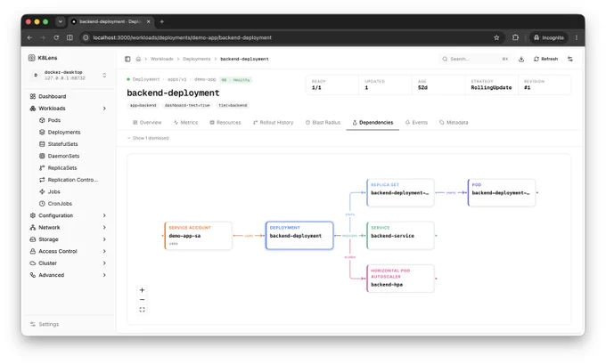The height and width of the screenshot is (364, 606).
Task: Select the demo-app-sa service account node
Action: click(198, 236)
